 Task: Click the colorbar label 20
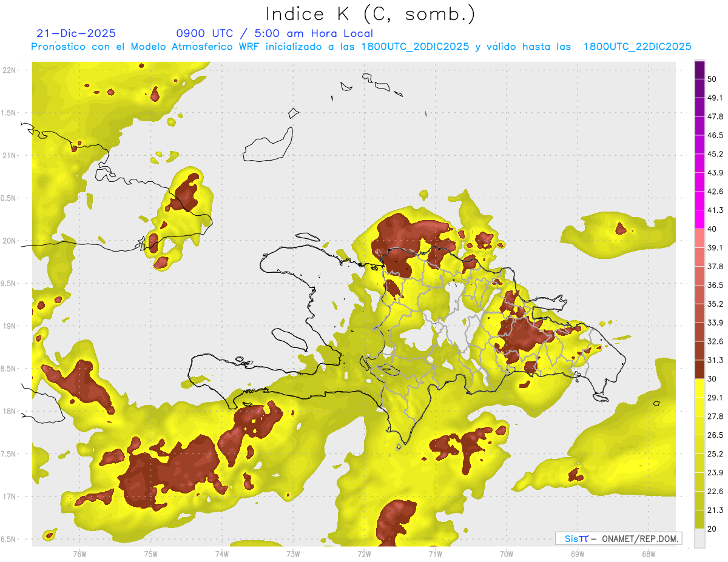[713, 529]
